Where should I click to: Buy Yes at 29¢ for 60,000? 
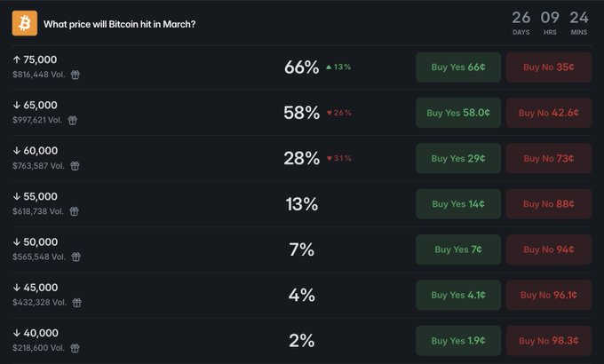tap(458, 158)
